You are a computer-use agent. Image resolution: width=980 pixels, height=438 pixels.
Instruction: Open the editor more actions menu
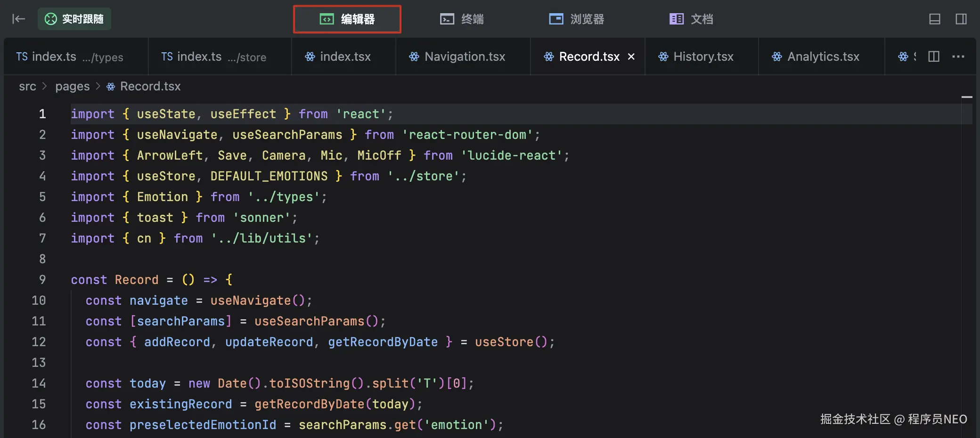click(958, 57)
